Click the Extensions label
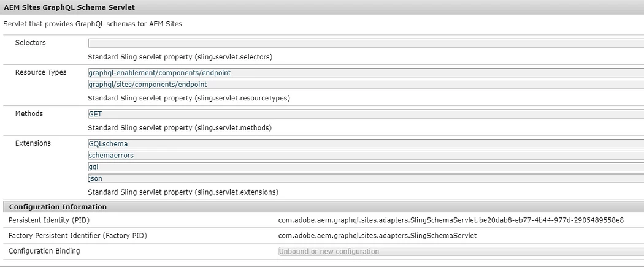644x267 pixels. pos(33,143)
